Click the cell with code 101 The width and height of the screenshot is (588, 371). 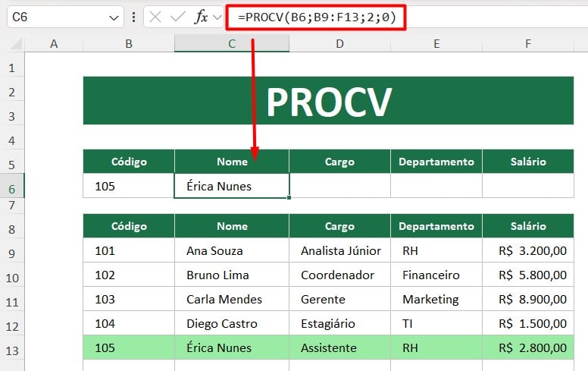coord(129,250)
